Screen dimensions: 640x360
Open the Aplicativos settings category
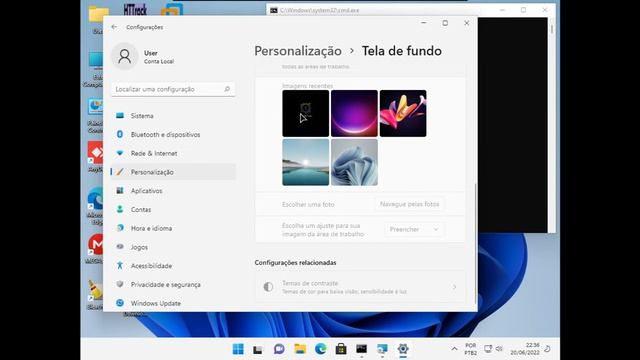(x=173, y=191)
